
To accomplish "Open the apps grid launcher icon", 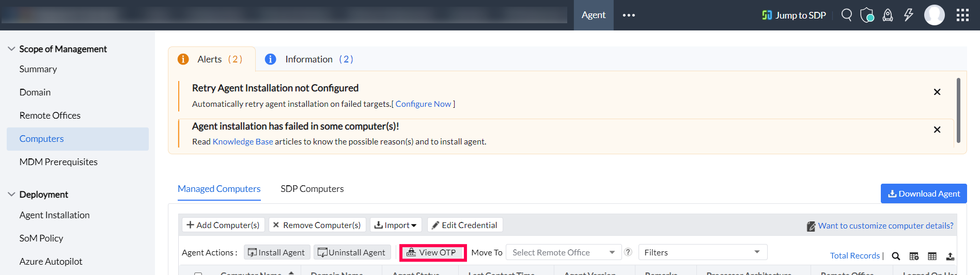I will 962,15.
